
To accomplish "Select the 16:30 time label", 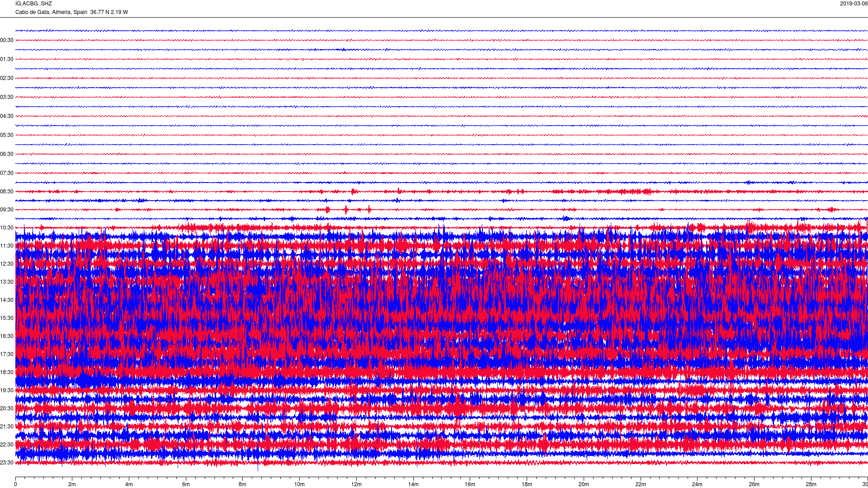I will coord(7,336).
